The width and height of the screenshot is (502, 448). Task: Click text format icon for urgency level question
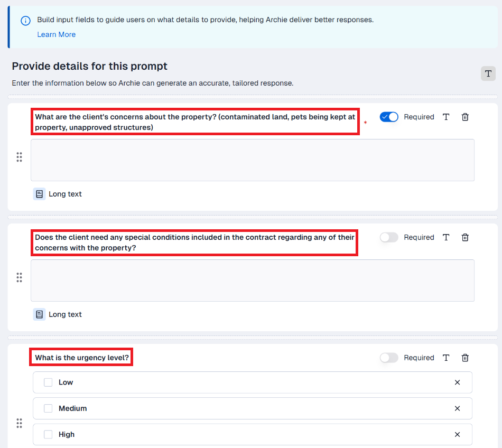[446, 358]
